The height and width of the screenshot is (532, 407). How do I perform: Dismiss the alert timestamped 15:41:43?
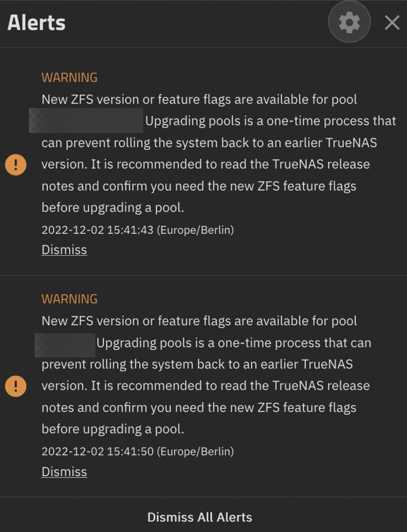pyautogui.click(x=64, y=250)
